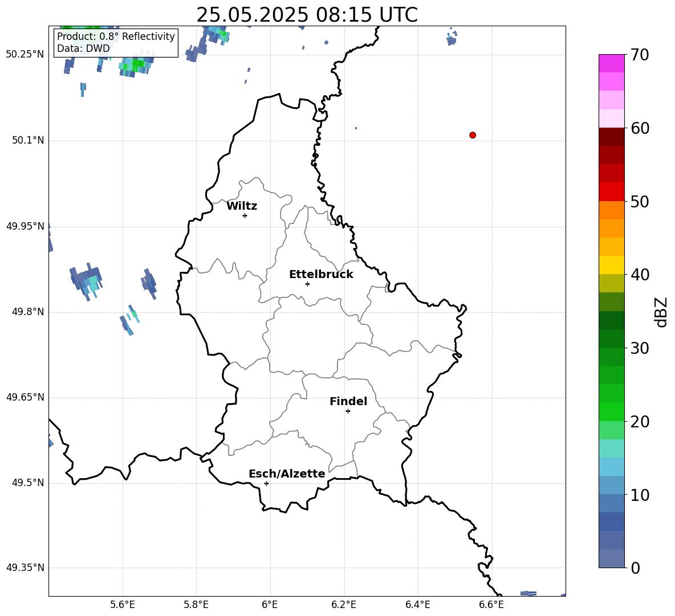Click the 6.2°E longitude label

(x=344, y=605)
